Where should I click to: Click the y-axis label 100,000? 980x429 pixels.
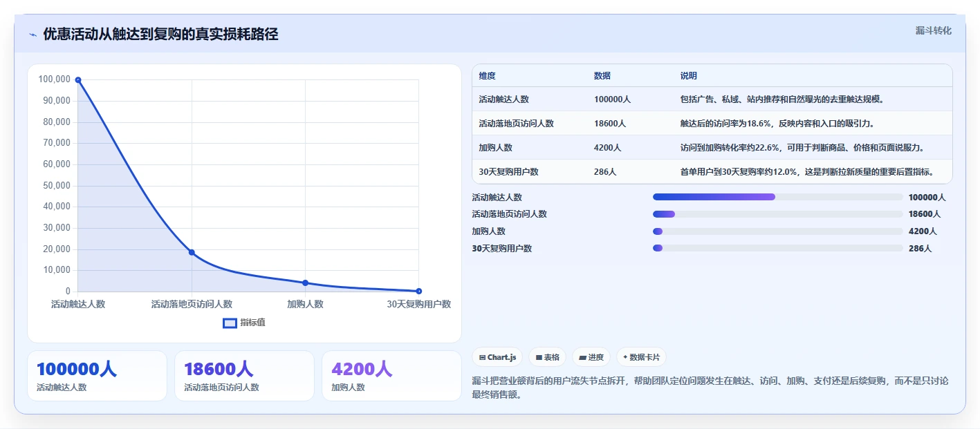[x=55, y=79]
